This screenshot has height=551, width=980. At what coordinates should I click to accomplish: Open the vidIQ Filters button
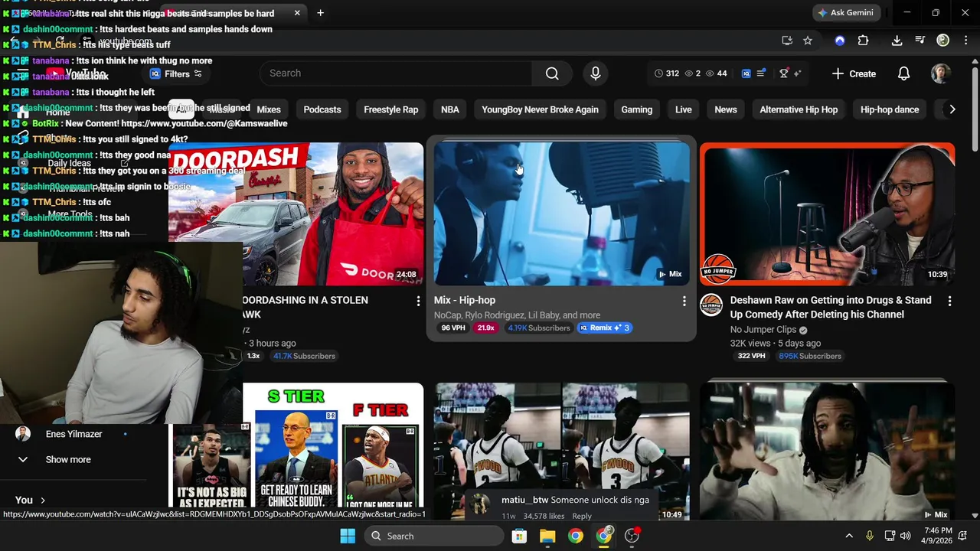(176, 73)
